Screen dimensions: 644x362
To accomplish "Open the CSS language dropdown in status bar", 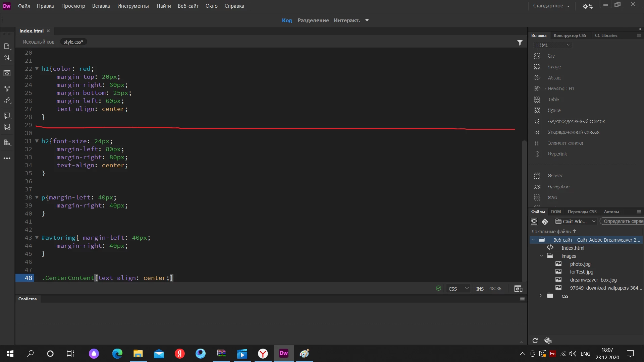I will click(x=458, y=289).
